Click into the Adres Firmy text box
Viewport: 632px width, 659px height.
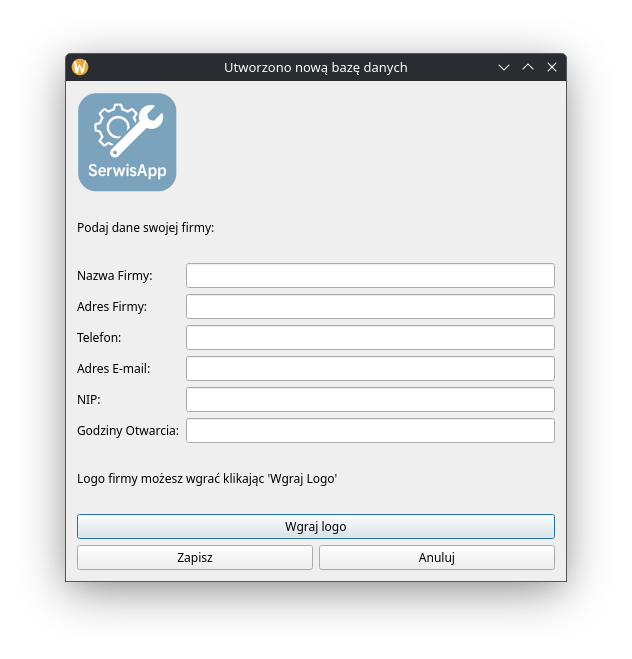coord(370,307)
